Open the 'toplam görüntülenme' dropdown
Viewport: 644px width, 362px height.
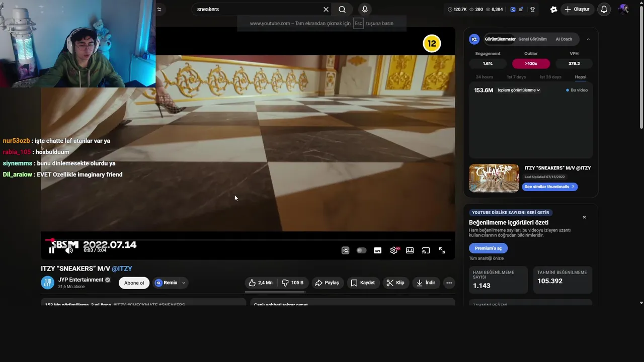tap(519, 90)
